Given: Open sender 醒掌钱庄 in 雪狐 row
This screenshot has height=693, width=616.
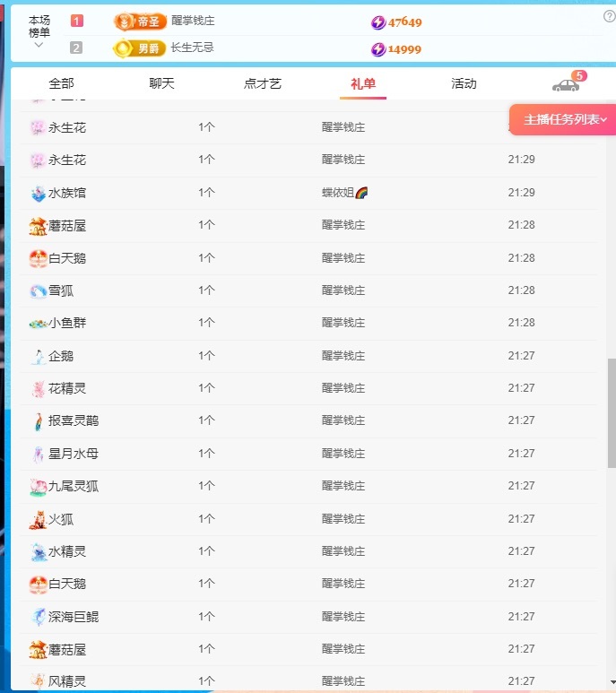Looking at the screenshot, I should (343, 290).
